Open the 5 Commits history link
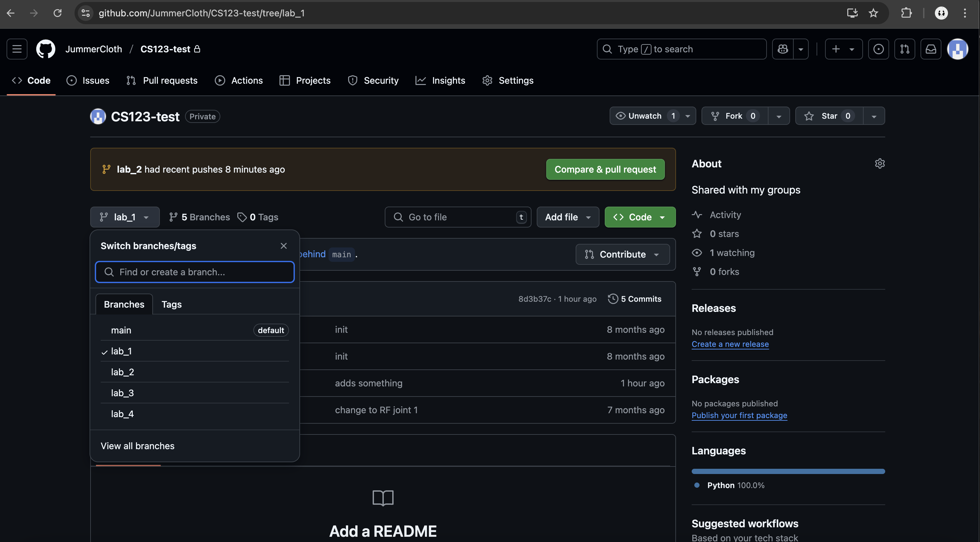980x542 pixels. click(634, 299)
